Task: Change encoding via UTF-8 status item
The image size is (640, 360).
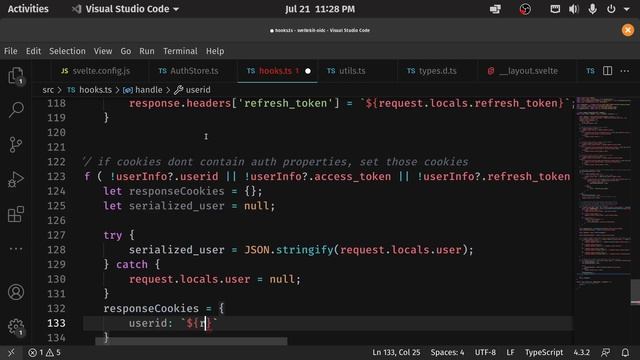Action: (485, 352)
